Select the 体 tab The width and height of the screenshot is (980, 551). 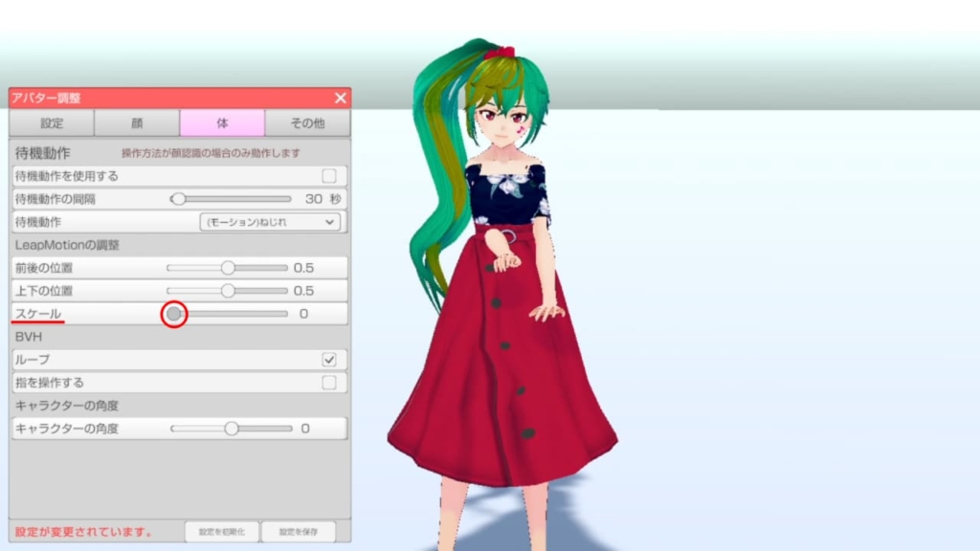pyautogui.click(x=222, y=123)
